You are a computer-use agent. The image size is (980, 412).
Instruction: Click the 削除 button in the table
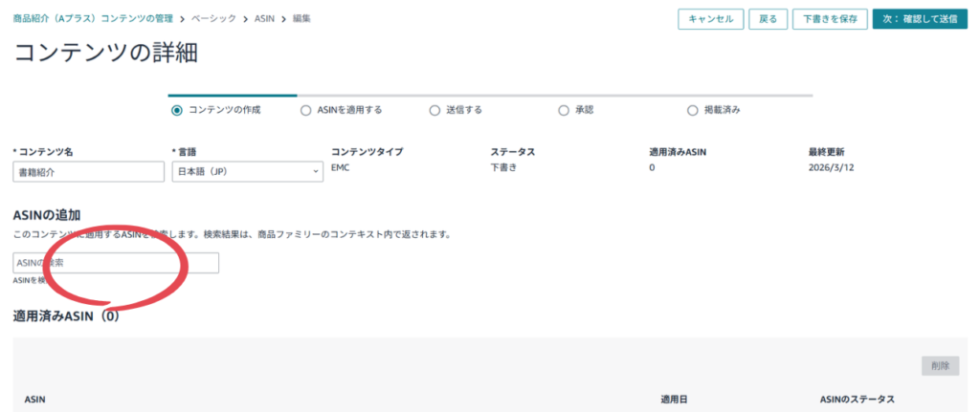tap(940, 365)
